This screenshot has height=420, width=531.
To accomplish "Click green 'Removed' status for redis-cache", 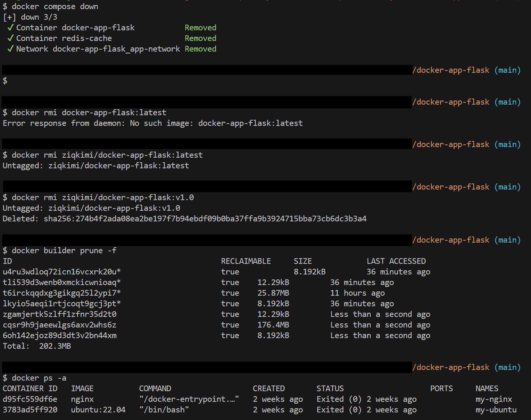I will click(x=200, y=38).
